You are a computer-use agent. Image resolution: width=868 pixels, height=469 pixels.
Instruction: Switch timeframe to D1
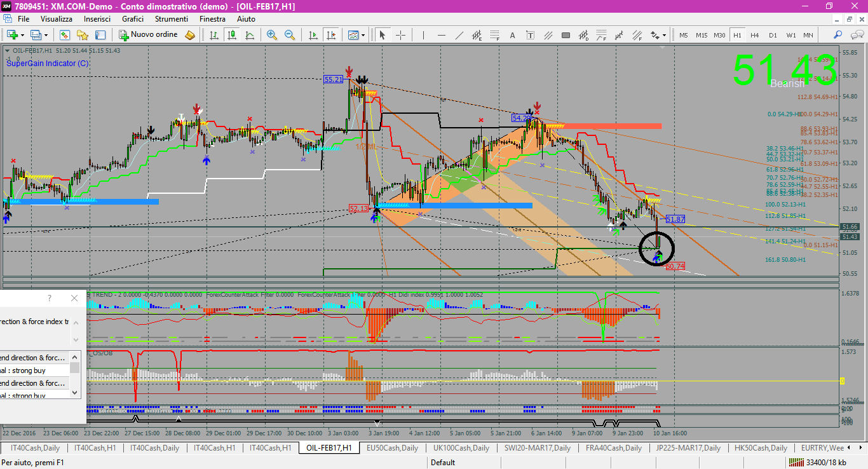[x=773, y=35]
